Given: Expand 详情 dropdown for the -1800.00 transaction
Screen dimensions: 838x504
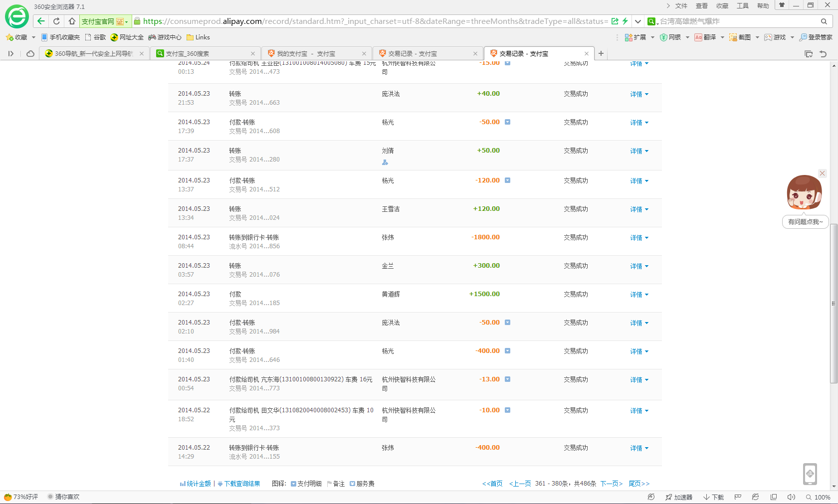Looking at the screenshot, I should click(x=639, y=238).
